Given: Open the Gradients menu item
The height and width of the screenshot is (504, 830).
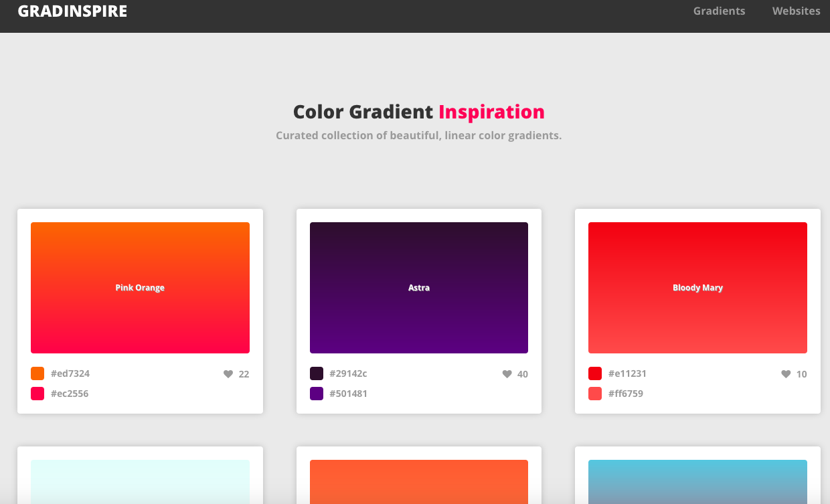Looking at the screenshot, I should pos(719,11).
